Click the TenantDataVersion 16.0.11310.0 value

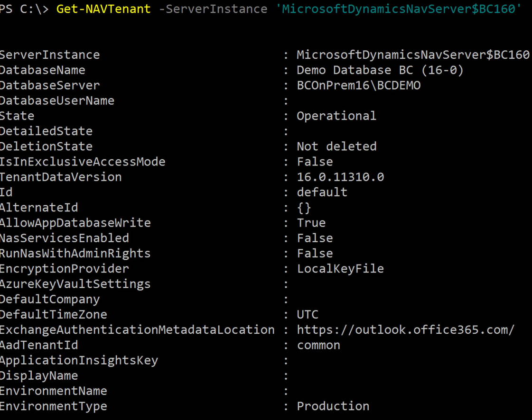340,177
